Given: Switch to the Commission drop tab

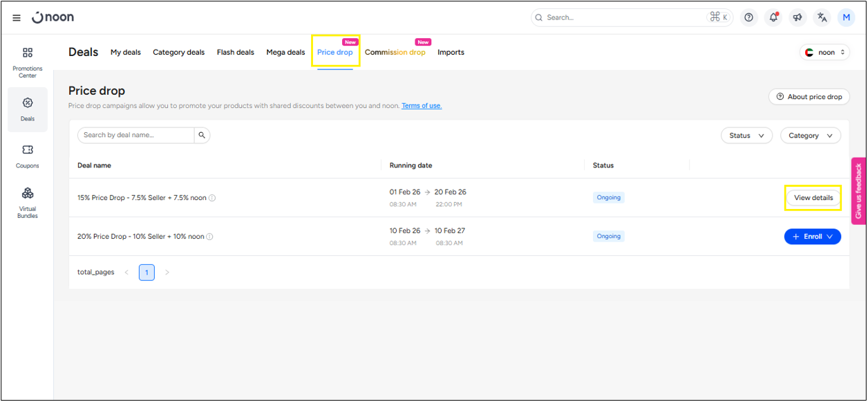Looking at the screenshot, I should [395, 53].
